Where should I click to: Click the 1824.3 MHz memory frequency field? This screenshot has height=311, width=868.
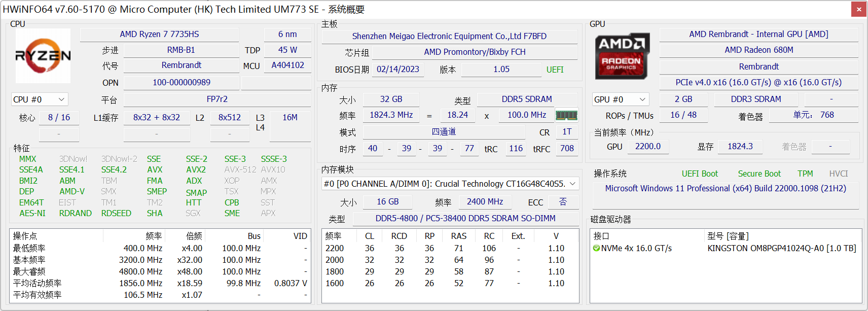391,115
